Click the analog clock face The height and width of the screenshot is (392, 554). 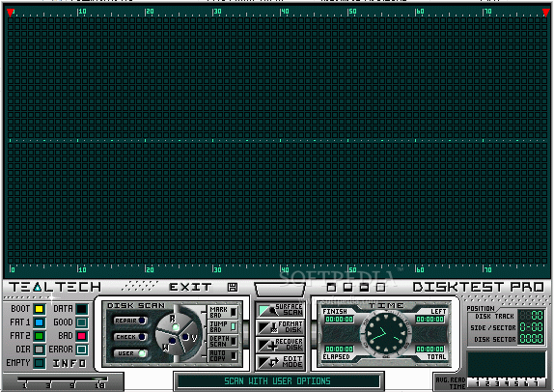point(386,335)
